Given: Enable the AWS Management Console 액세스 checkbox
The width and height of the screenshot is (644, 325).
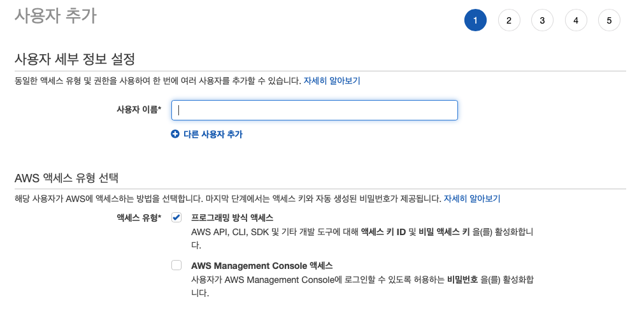Looking at the screenshot, I should (x=176, y=266).
